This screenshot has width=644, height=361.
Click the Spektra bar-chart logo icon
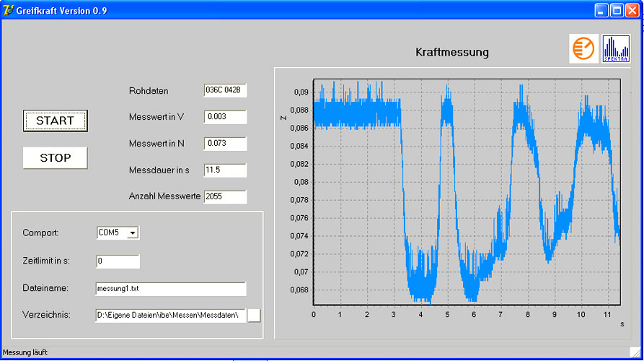coord(616,48)
